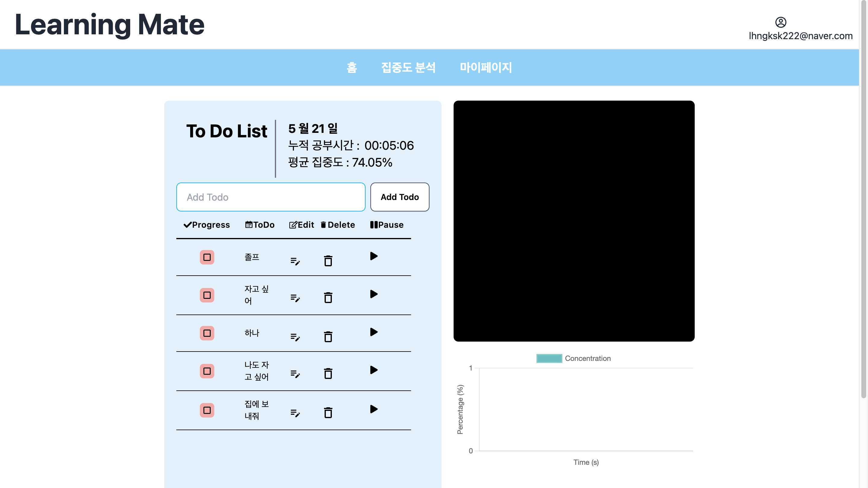This screenshot has width=868, height=488.
Task: Trash the 집에 보내줘 todo
Action: tap(328, 413)
